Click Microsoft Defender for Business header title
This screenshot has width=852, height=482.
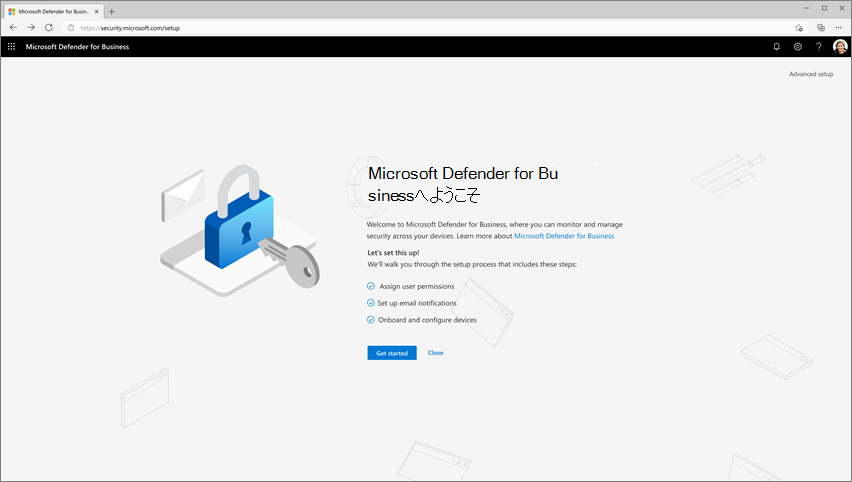[77, 47]
